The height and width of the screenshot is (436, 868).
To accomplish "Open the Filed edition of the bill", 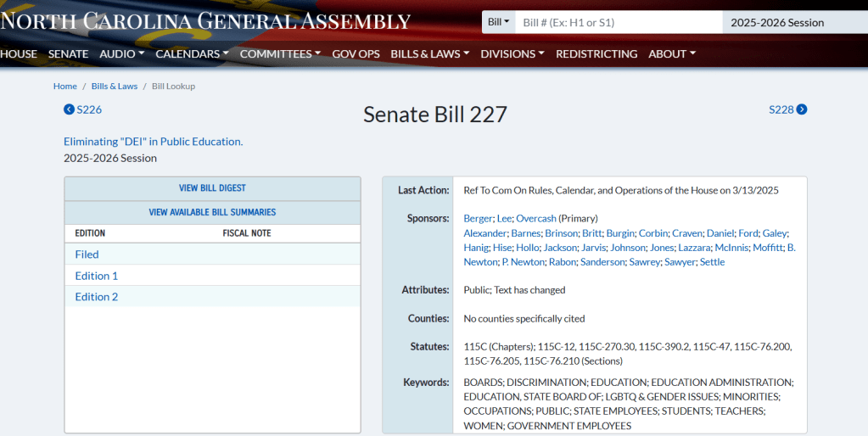I will (x=87, y=254).
